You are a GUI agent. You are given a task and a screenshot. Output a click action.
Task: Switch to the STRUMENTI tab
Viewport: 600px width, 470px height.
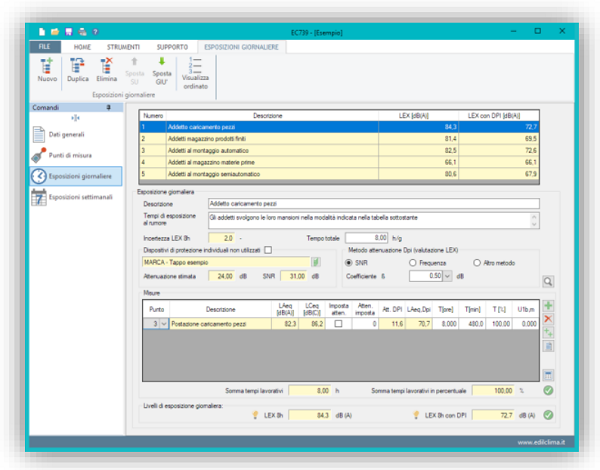(123, 47)
